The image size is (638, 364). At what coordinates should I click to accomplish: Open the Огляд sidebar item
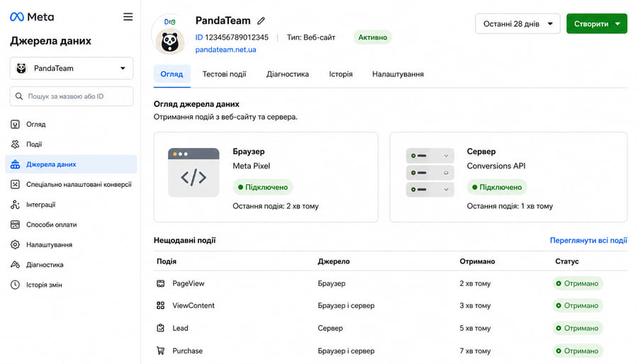[x=71, y=125]
